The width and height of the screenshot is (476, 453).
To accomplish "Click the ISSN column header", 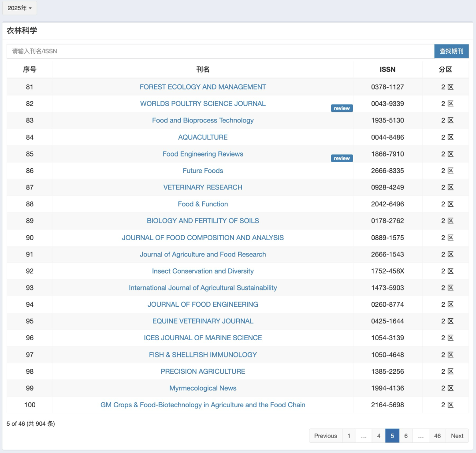I will (387, 70).
